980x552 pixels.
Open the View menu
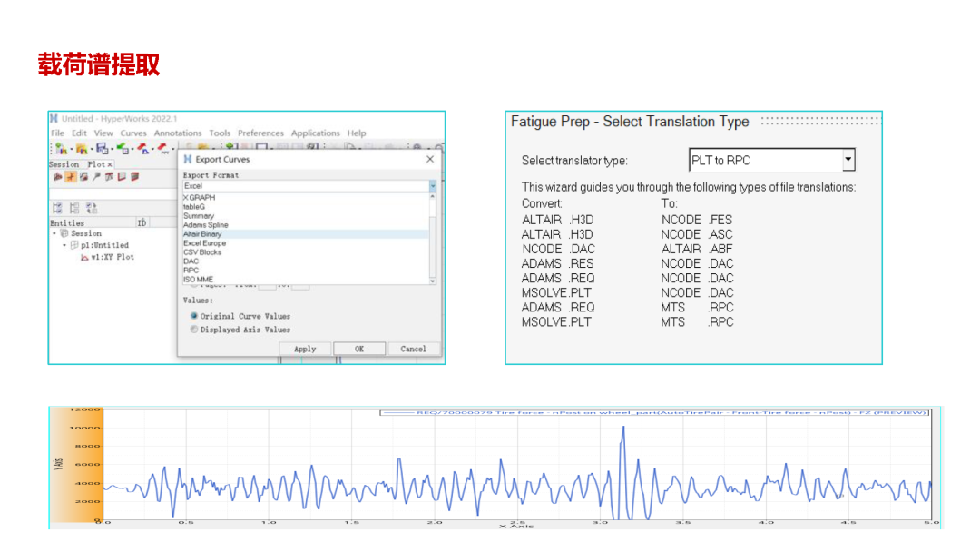pyautogui.click(x=103, y=133)
